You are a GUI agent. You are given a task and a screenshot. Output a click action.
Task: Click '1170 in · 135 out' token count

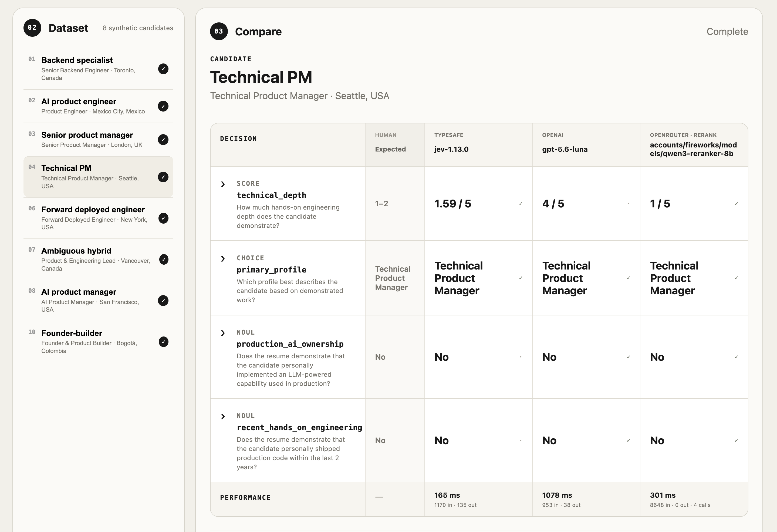tap(455, 505)
